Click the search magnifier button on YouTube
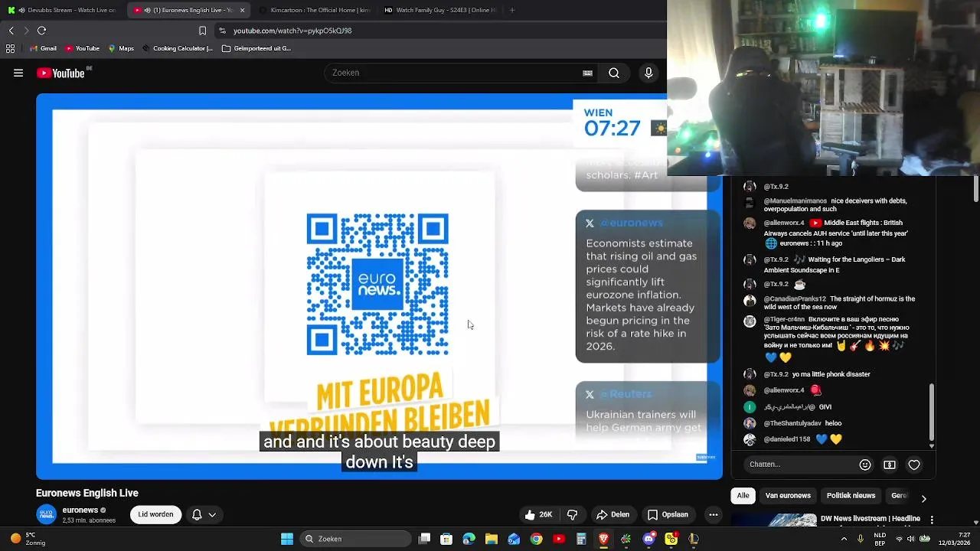 click(614, 73)
